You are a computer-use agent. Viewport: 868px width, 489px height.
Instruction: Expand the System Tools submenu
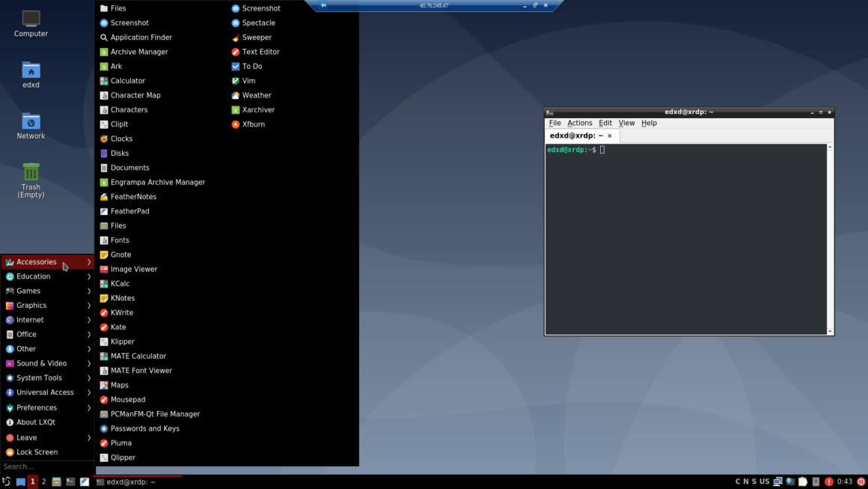pyautogui.click(x=37, y=377)
